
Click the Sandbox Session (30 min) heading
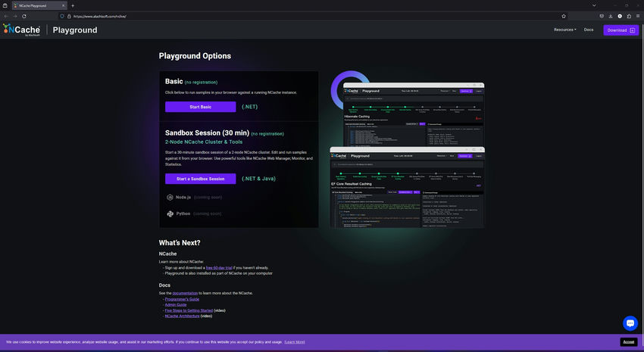click(x=207, y=133)
